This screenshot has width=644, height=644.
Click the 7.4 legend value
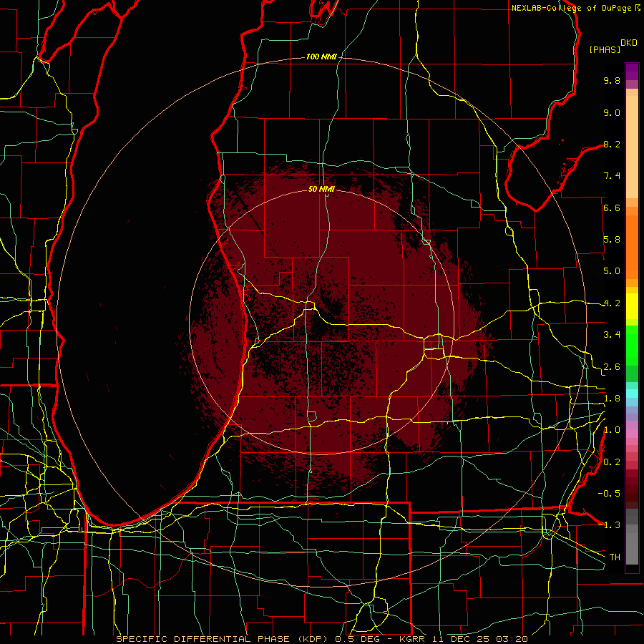coord(612,176)
